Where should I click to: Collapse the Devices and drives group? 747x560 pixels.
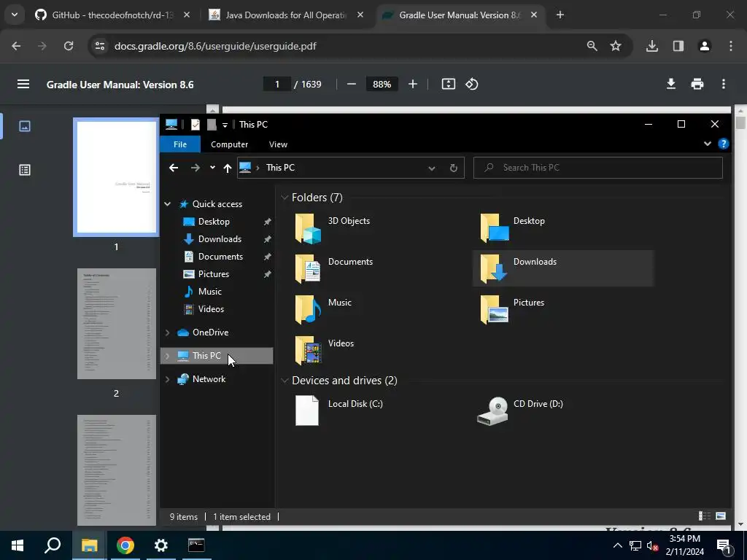[x=285, y=380]
